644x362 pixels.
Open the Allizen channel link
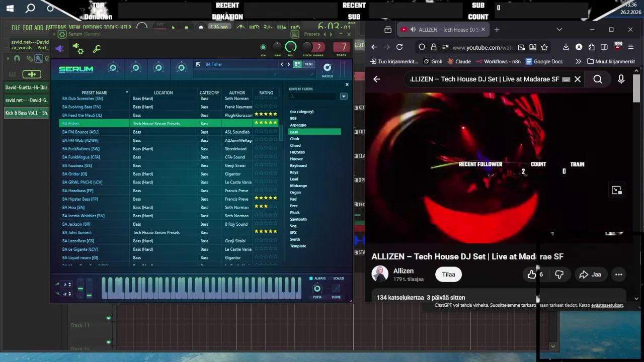click(404, 271)
